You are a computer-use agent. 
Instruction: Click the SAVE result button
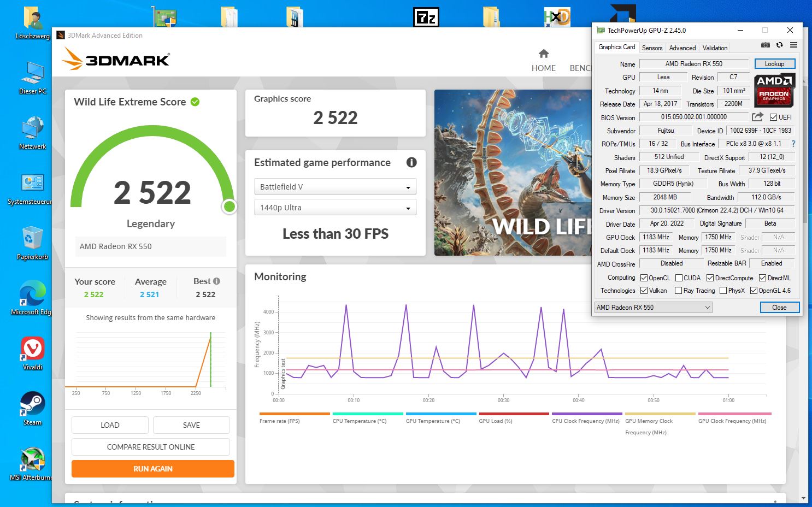tap(191, 425)
